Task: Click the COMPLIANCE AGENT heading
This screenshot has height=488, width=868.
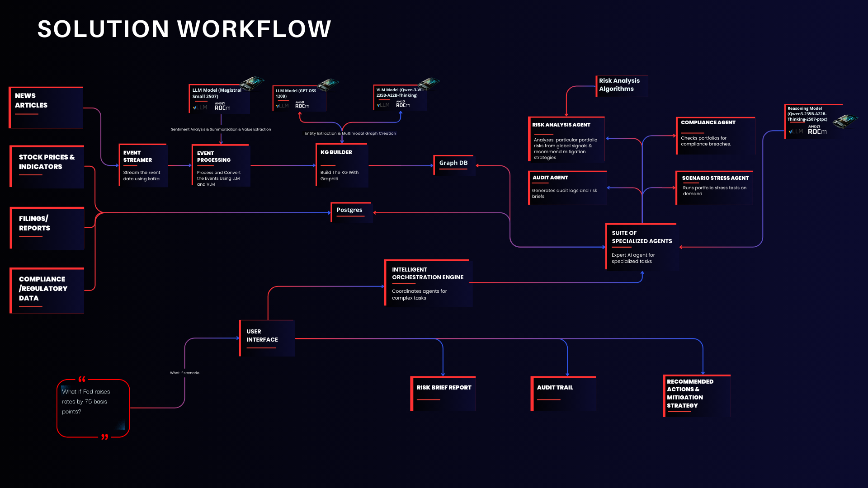Action: coord(708,122)
